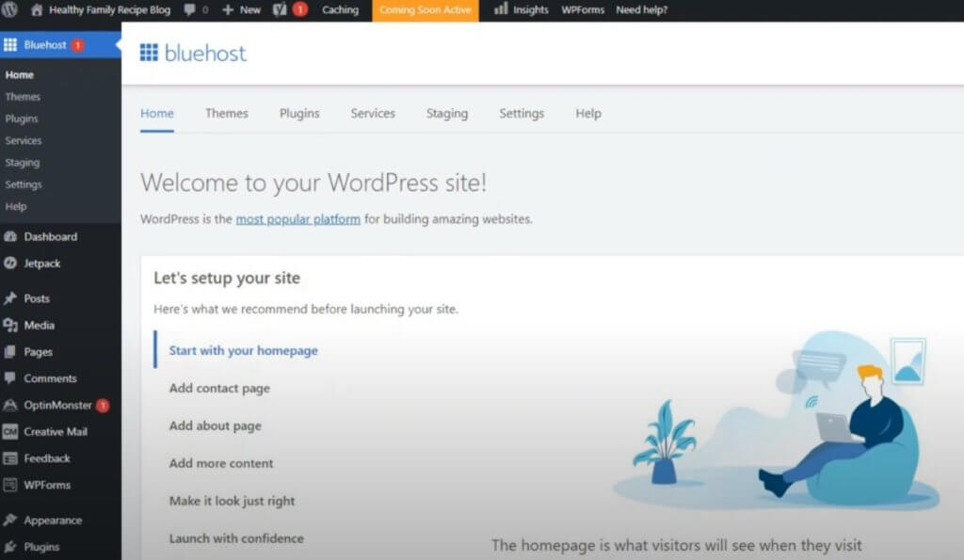964x560 pixels.
Task: Click the Bluehost grid icon in sidebar
Action: (10, 44)
